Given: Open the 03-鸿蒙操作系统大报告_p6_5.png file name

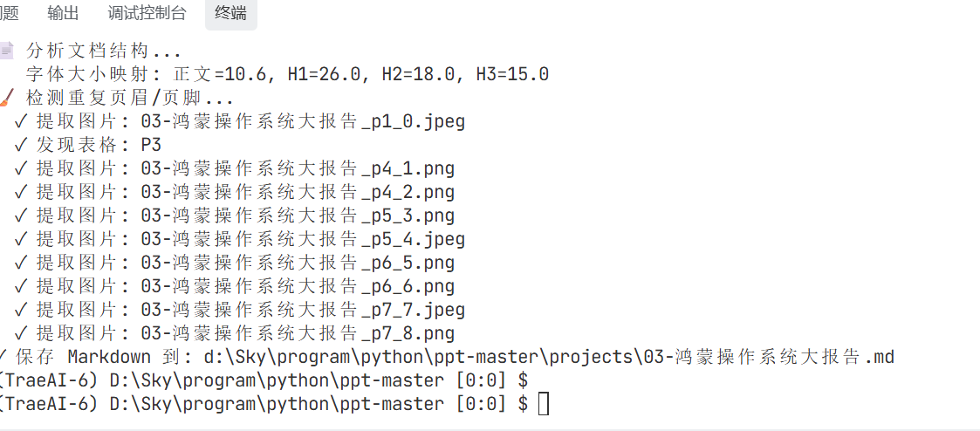Looking at the screenshot, I should coord(298,263).
